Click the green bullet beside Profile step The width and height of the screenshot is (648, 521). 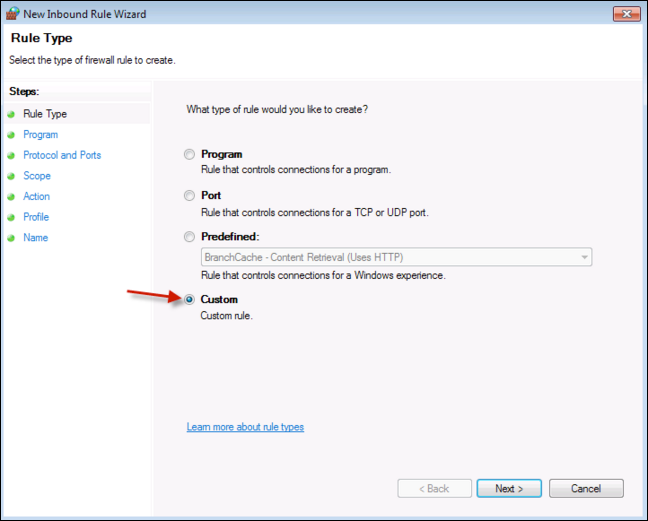tap(11, 217)
